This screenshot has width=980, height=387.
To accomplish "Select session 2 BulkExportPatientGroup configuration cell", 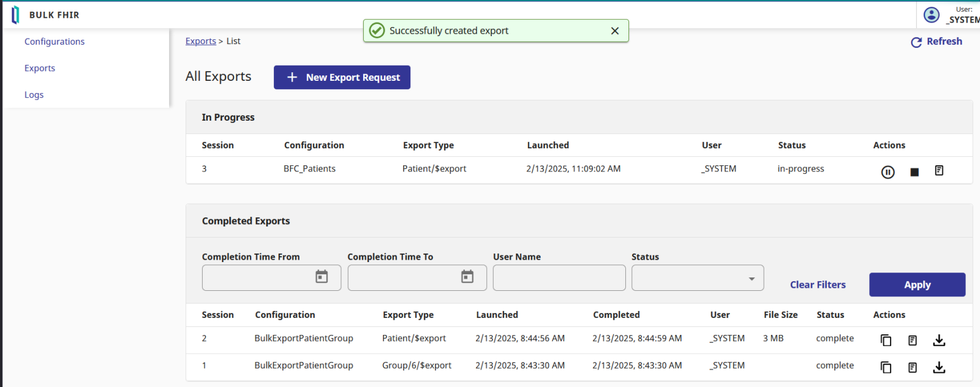I will [x=304, y=339].
